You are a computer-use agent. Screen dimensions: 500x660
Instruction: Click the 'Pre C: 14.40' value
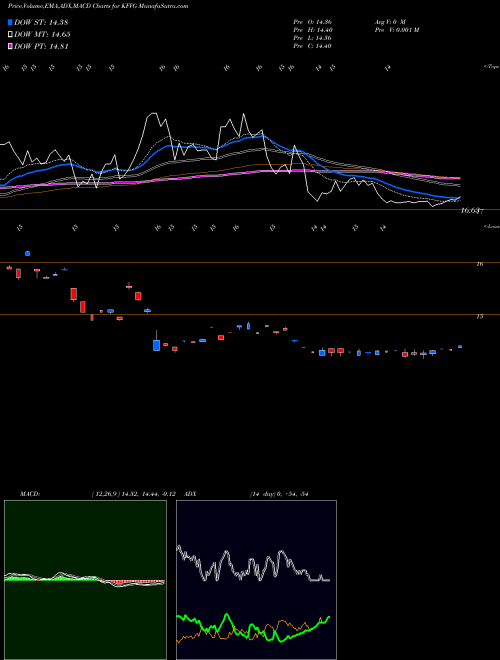313,46
